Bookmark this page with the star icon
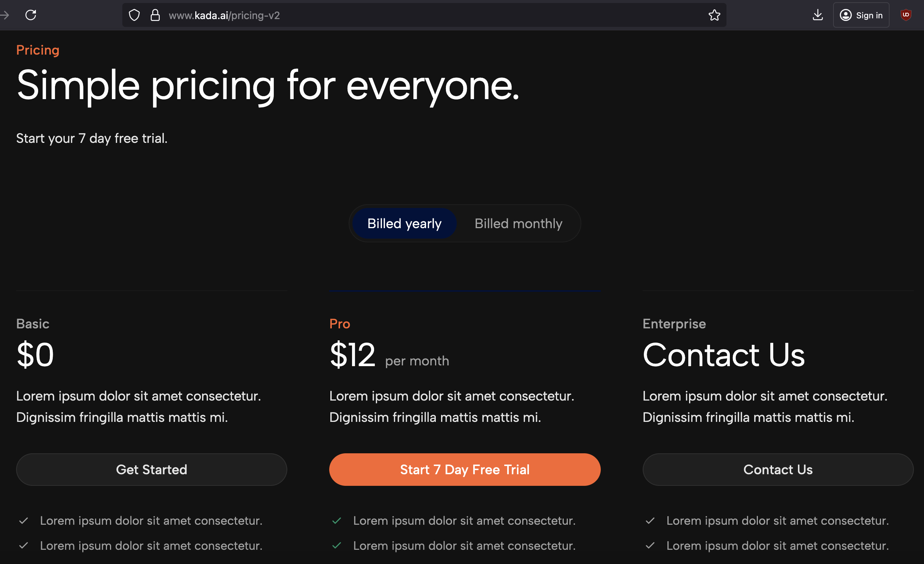Screen dimensions: 924x564 pos(714,15)
